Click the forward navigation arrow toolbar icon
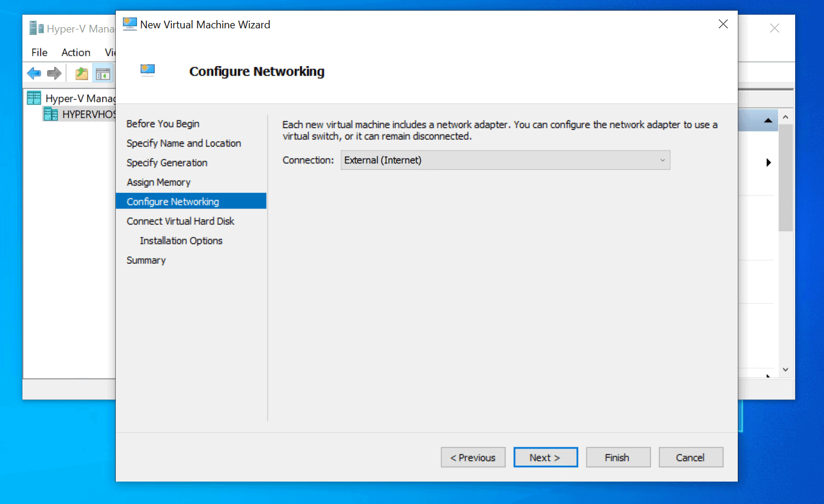 53,73
